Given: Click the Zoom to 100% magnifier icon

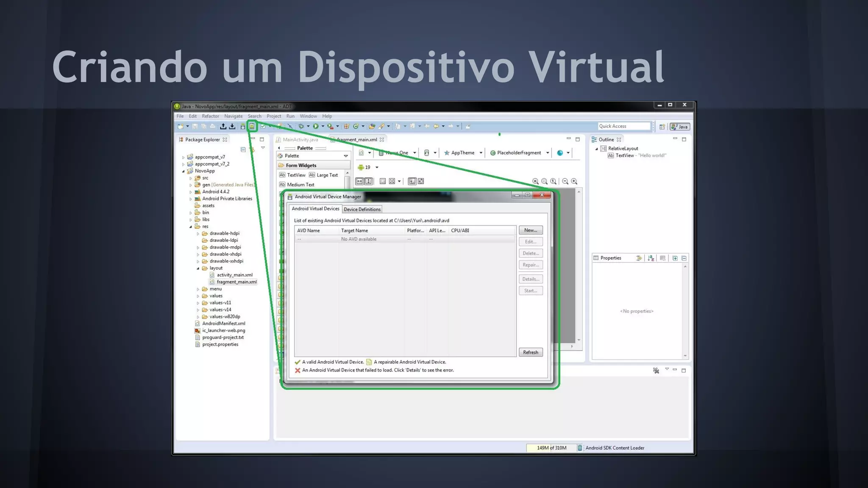Looking at the screenshot, I should pos(553,181).
